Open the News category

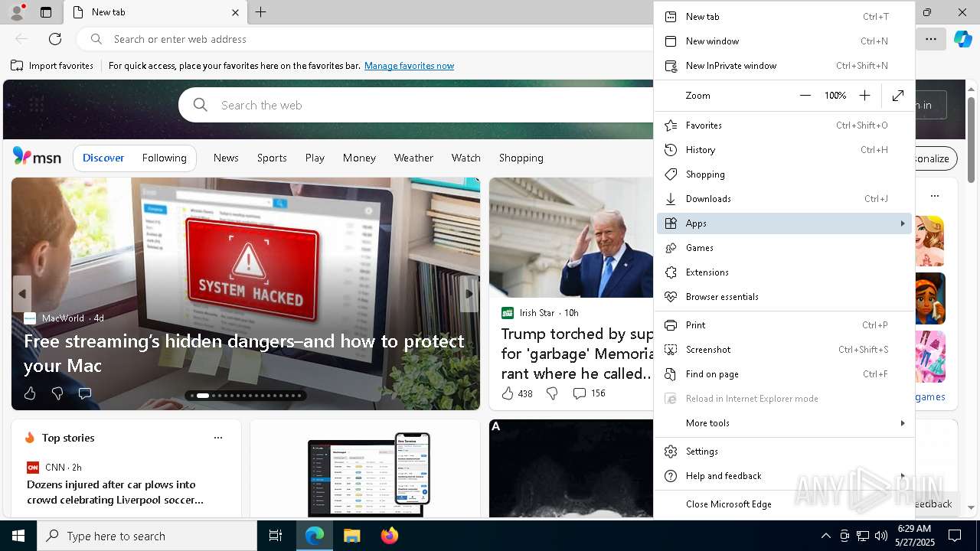click(226, 158)
